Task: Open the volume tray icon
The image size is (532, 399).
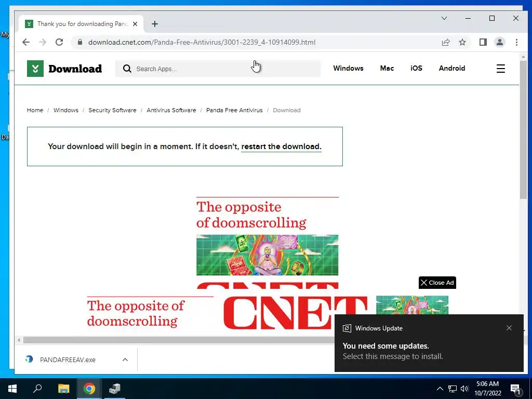Action: pos(464,389)
